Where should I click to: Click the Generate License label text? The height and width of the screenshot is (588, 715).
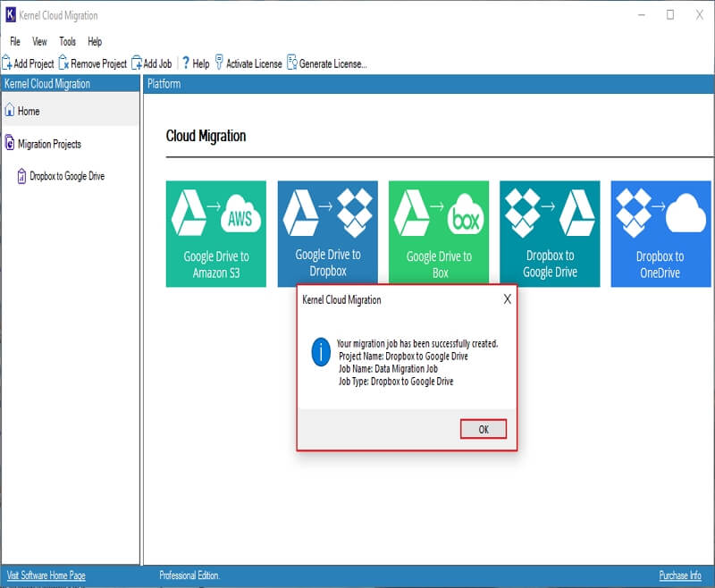coord(332,63)
